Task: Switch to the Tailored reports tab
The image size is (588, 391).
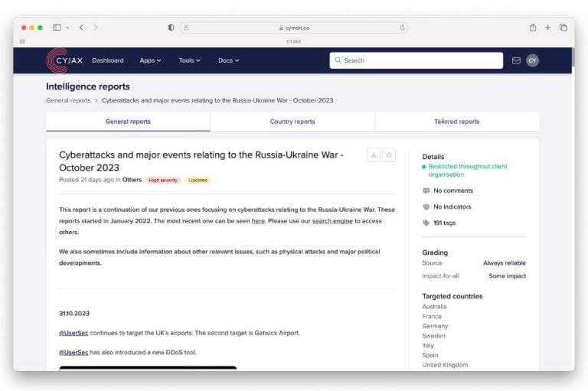Action: [456, 122]
